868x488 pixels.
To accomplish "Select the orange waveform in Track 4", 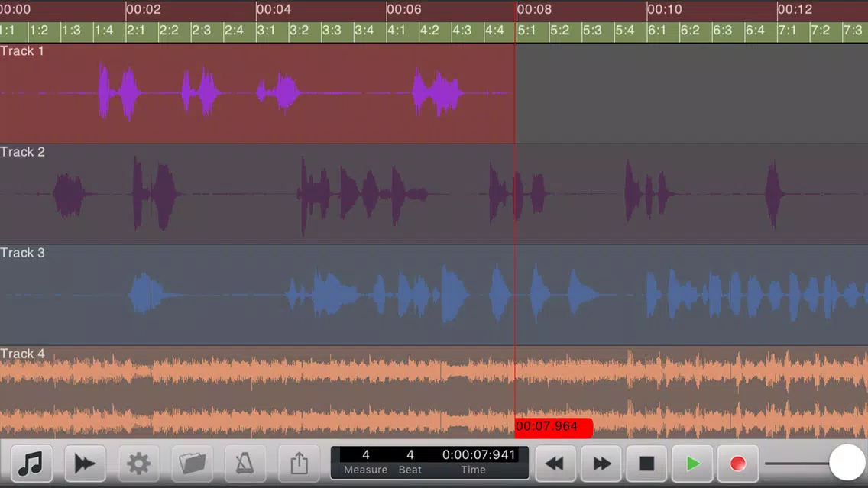I will coord(434,393).
